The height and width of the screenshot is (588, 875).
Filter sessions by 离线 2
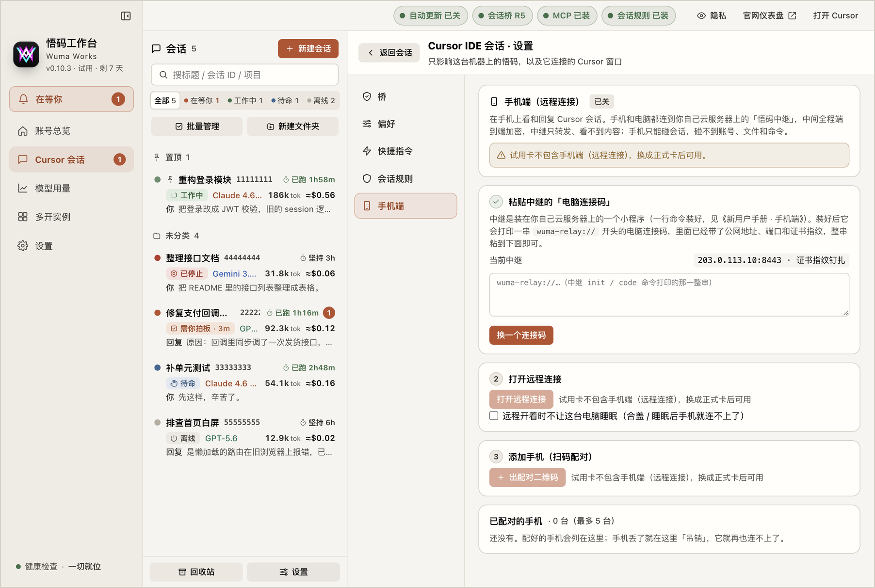[322, 100]
